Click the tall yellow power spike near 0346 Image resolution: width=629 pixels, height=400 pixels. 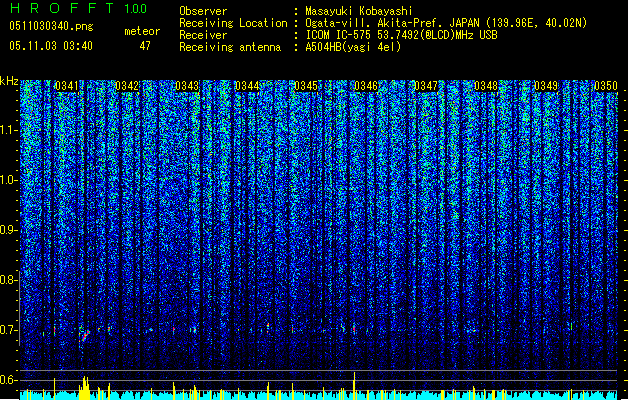(354, 386)
